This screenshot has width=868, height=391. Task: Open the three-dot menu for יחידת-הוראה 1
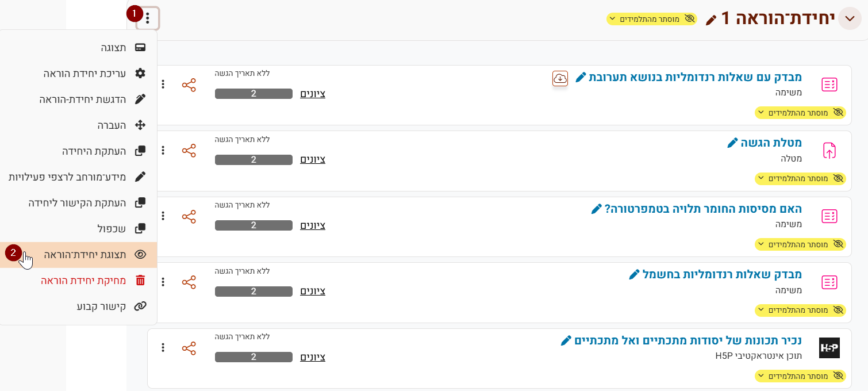click(x=148, y=18)
